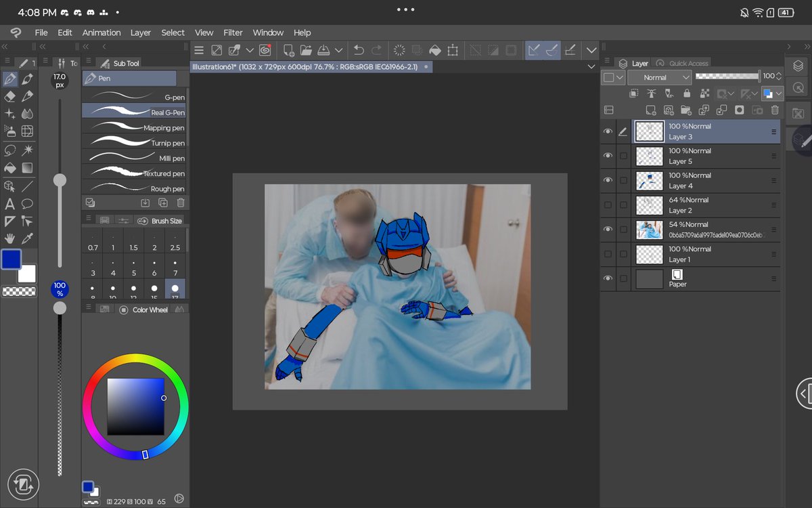The width and height of the screenshot is (812, 508).
Task: Hide the Paper layer with its eye icon
Action: tap(608, 278)
